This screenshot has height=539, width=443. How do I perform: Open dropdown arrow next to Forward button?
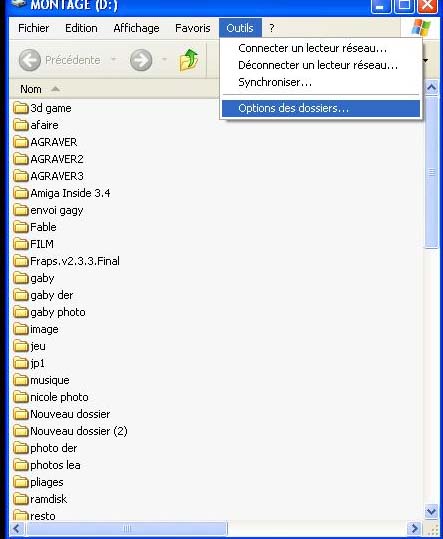(164, 60)
